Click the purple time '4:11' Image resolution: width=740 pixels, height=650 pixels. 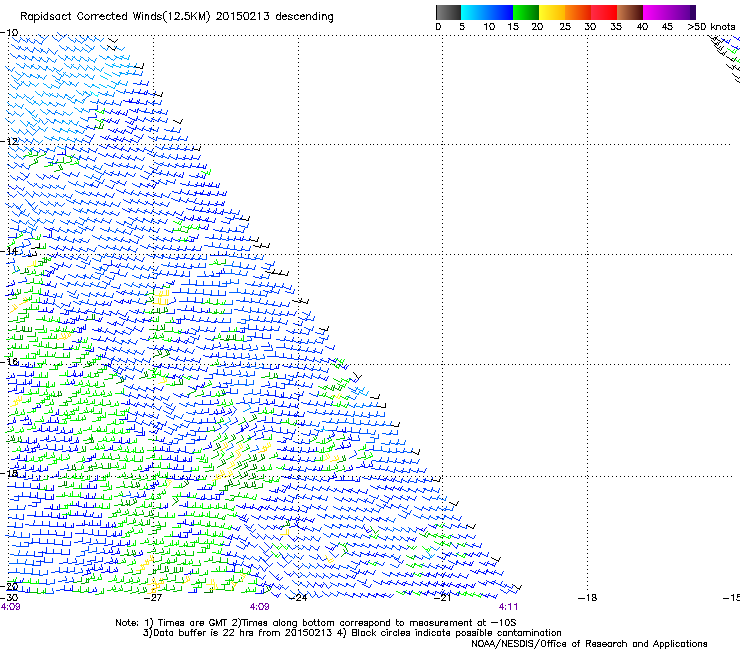pos(508,607)
